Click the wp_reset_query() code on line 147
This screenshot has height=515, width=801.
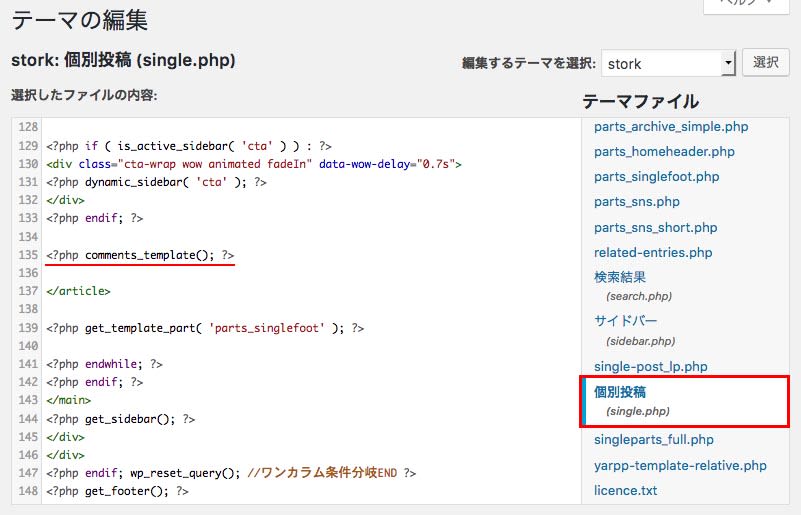(x=231, y=473)
